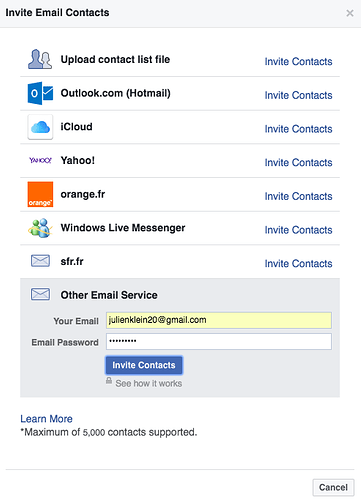Invite contacts from Yahoo!
The image size is (361, 500).
pos(298,163)
